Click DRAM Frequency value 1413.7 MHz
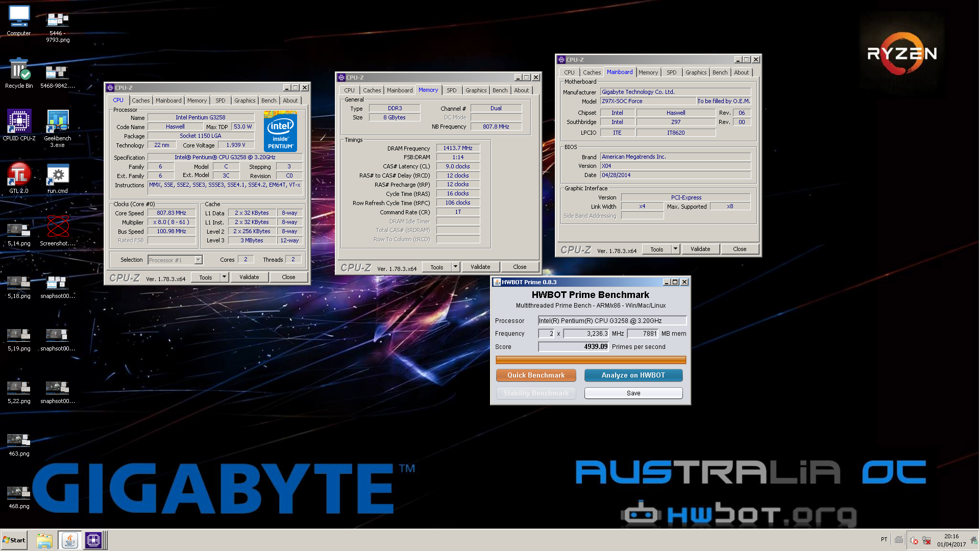 tap(458, 148)
